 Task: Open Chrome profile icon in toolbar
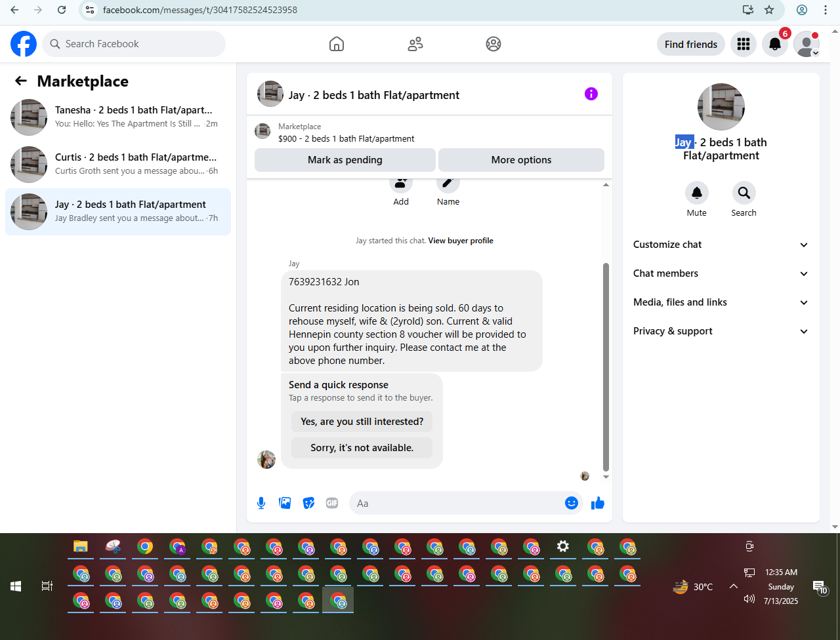coord(802,10)
